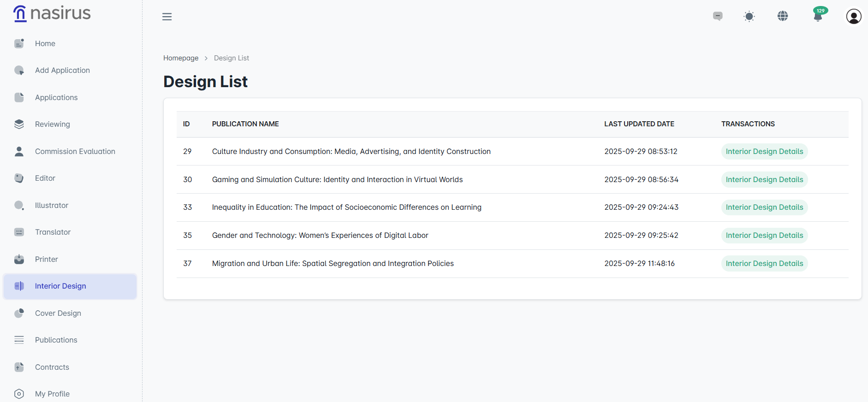The height and width of the screenshot is (402, 868).
Task: Click the Commission Evaluation person icon
Action: coord(19,152)
